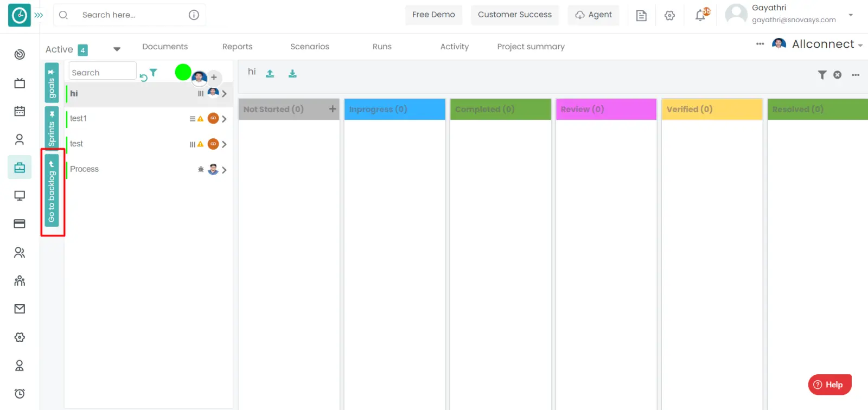Screen dimensions: 868x410
Task: Click the document icon in top bar
Action: [641, 16]
